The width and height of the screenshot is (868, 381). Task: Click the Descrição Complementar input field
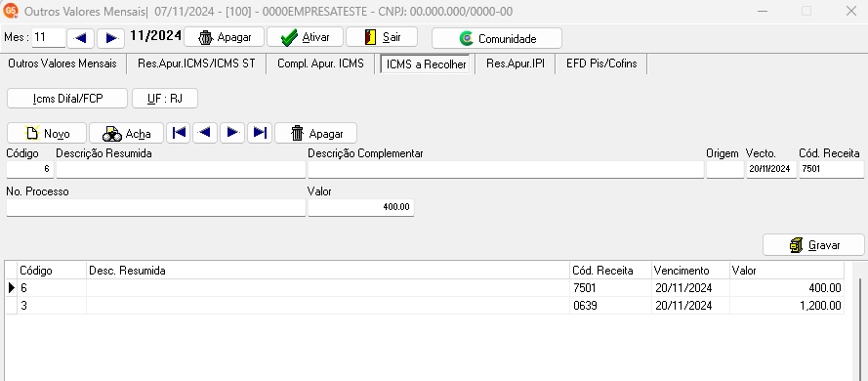click(506, 169)
